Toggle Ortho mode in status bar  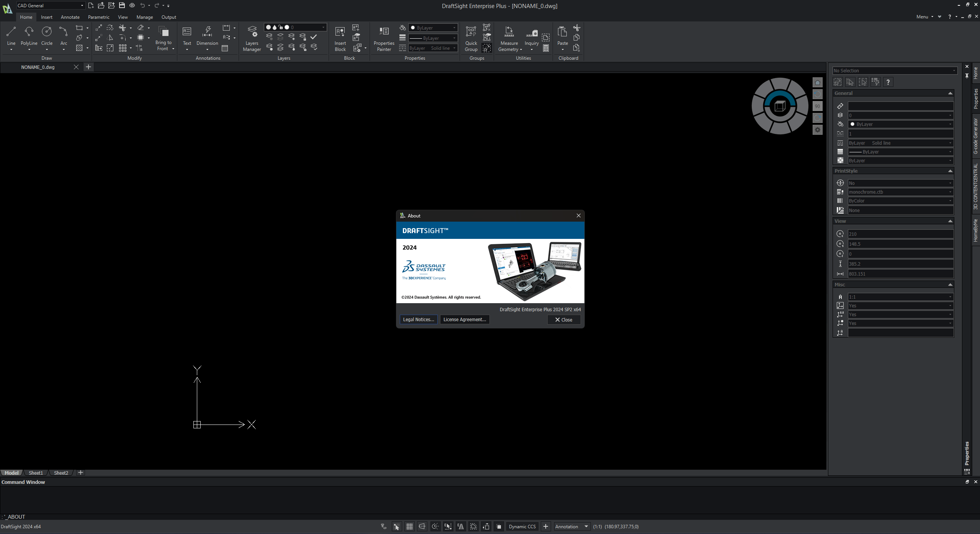[422, 527]
